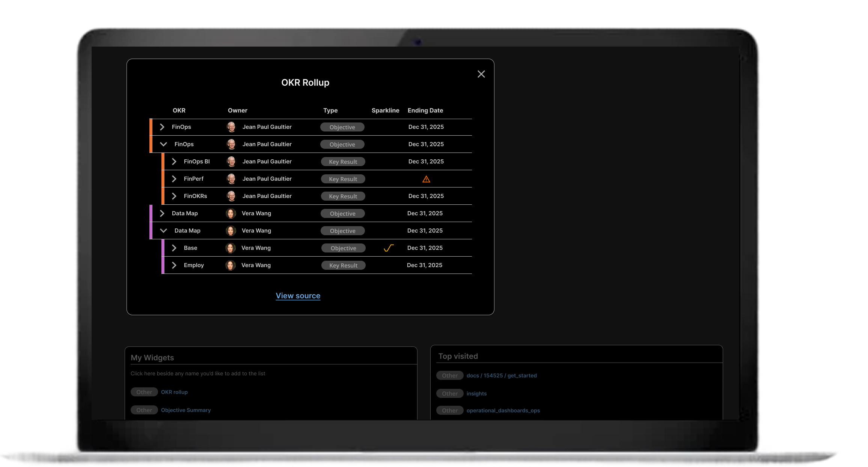Expand the FinPerf key result row
868x467 pixels.
pos(174,179)
